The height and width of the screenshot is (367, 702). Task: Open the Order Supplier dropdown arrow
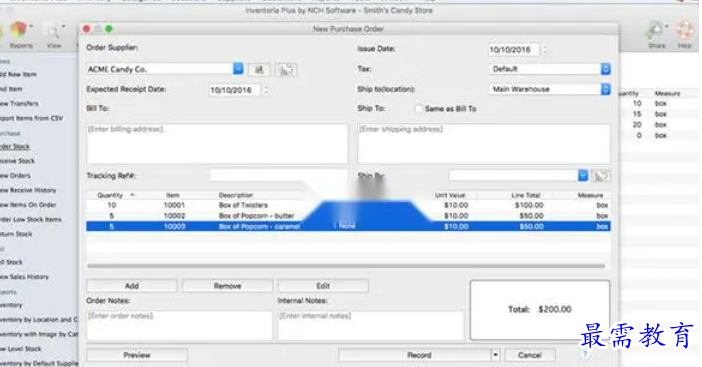pyautogui.click(x=238, y=68)
